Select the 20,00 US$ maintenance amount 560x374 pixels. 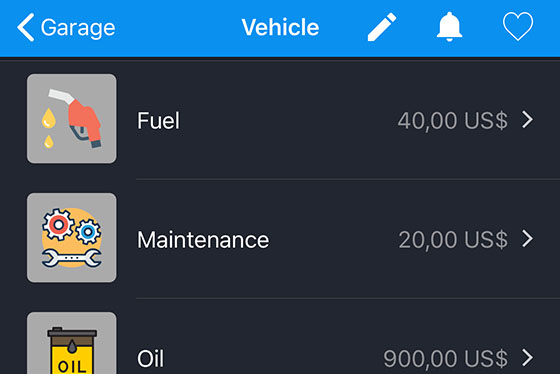(453, 240)
